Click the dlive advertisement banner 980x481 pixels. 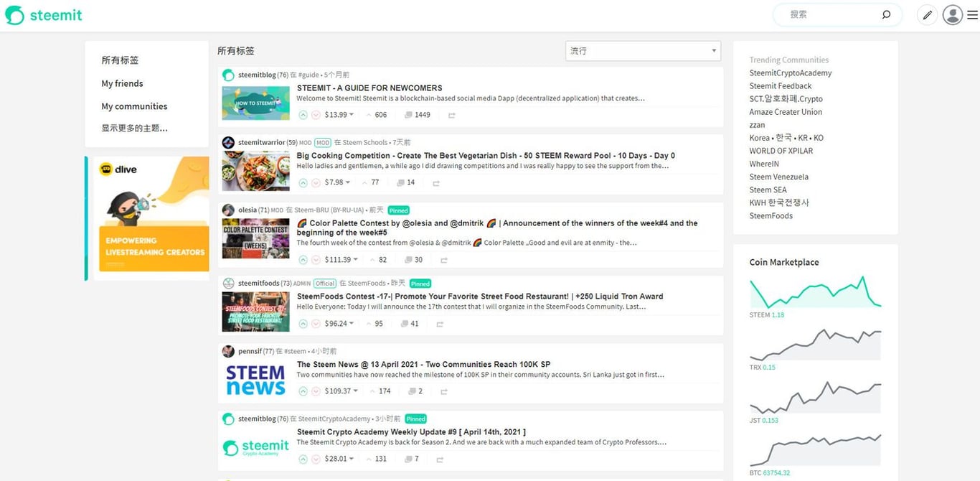click(151, 218)
